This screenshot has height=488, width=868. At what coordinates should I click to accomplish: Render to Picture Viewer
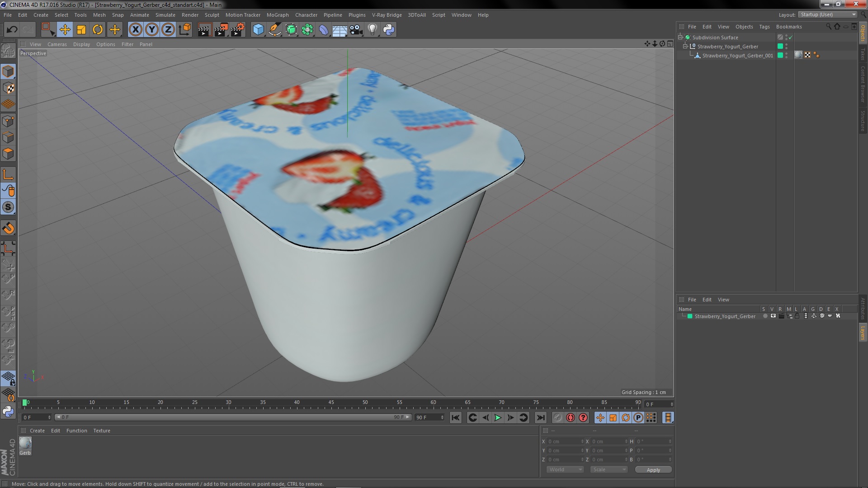pos(221,30)
